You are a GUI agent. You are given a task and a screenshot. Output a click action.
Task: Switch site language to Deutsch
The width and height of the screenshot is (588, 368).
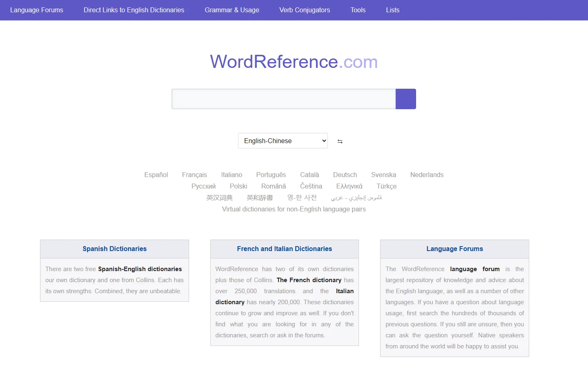tap(345, 175)
